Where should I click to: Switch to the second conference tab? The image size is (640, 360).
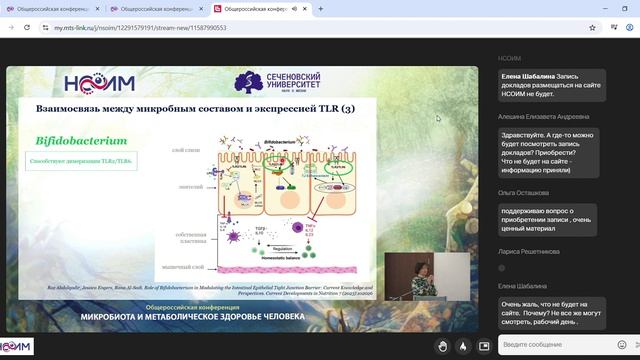(157, 9)
